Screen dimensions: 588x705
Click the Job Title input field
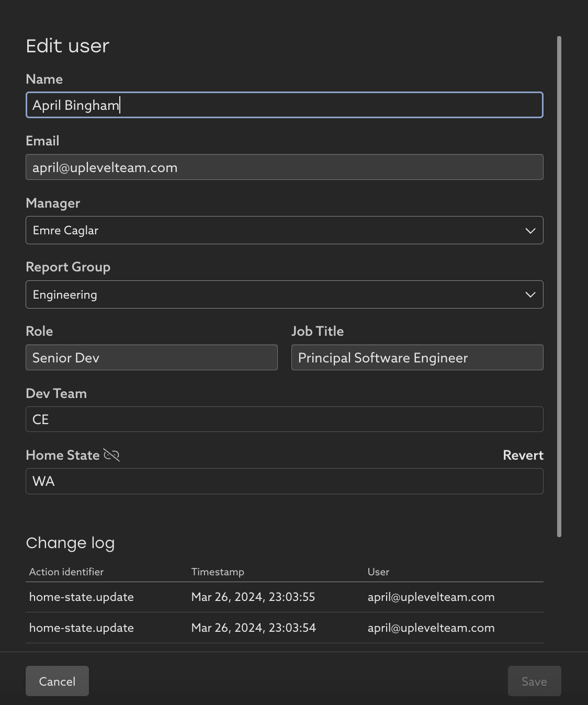point(417,358)
